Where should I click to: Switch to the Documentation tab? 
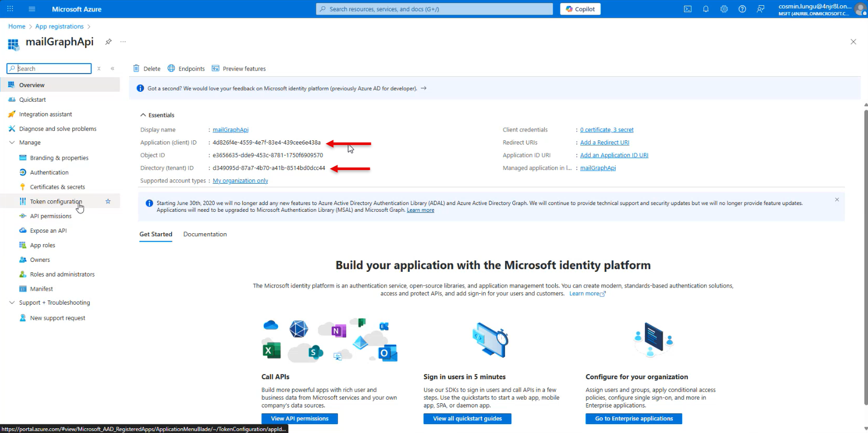tap(205, 234)
